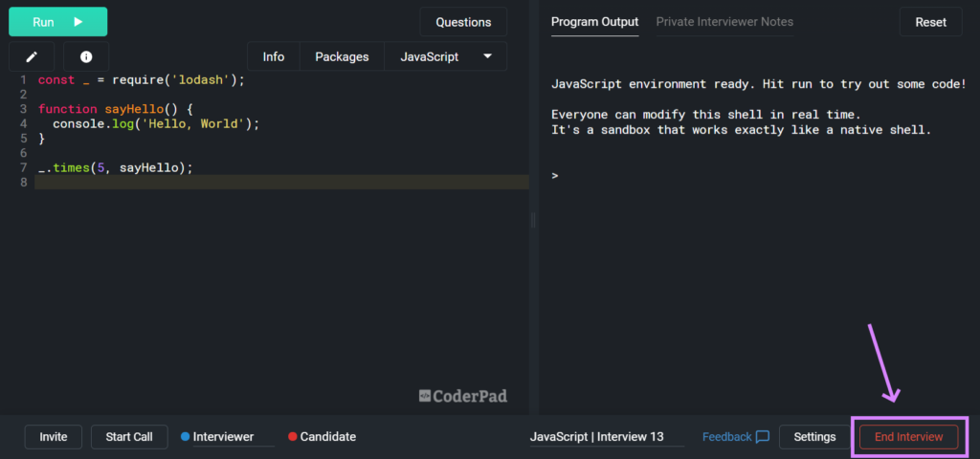Click the red Candidate status dot

pyautogui.click(x=293, y=437)
